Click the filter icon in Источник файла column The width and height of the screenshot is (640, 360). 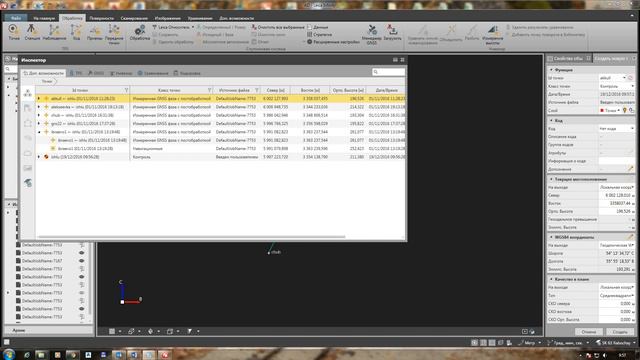(257, 90)
